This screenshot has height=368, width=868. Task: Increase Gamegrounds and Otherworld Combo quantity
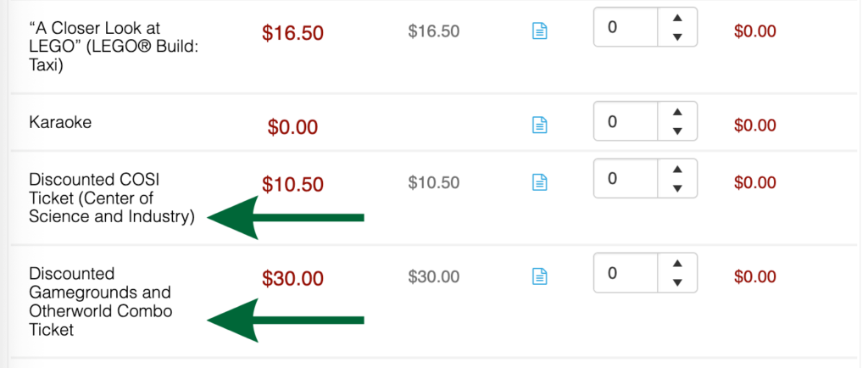(677, 263)
